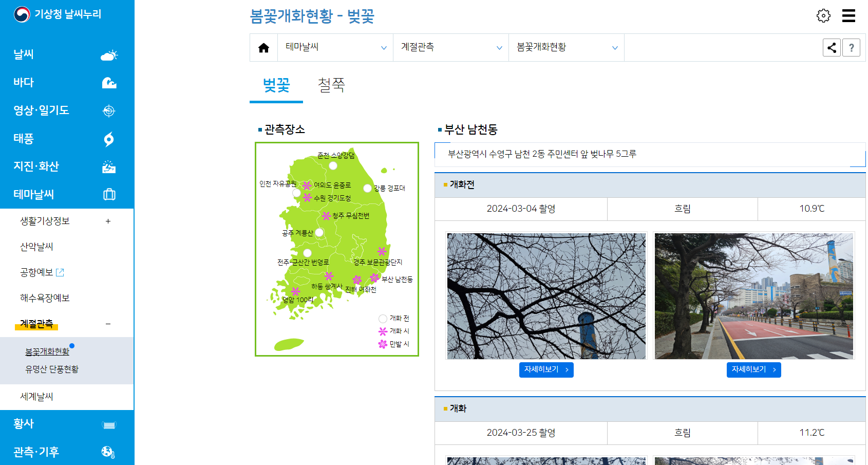Click 자세히보기 under branch photo
Image resolution: width=868 pixels, height=465 pixels.
pos(546,370)
